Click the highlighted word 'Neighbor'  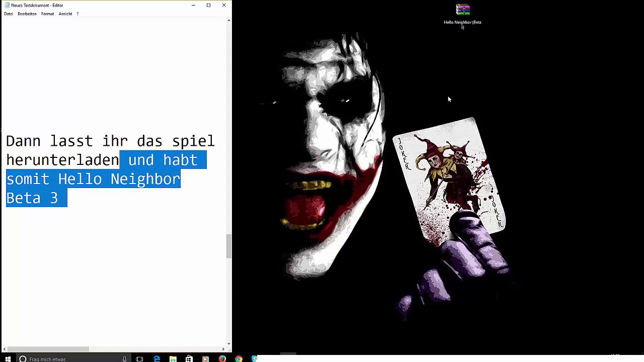(145, 179)
